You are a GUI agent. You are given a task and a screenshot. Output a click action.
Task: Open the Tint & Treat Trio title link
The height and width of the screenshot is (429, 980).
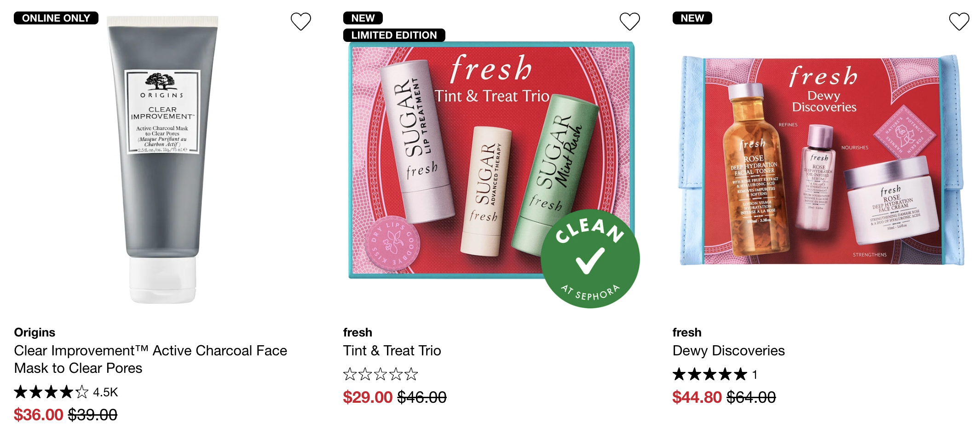pyautogui.click(x=392, y=351)
